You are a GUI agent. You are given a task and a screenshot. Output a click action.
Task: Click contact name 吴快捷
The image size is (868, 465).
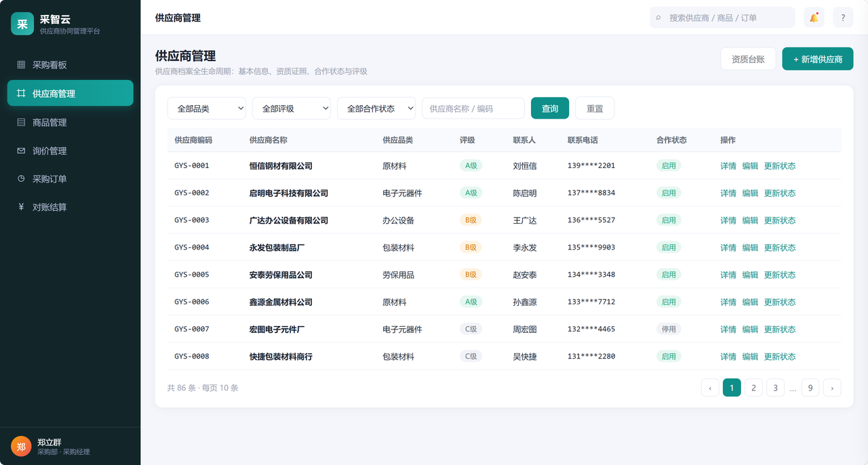[x=525, y=357]
